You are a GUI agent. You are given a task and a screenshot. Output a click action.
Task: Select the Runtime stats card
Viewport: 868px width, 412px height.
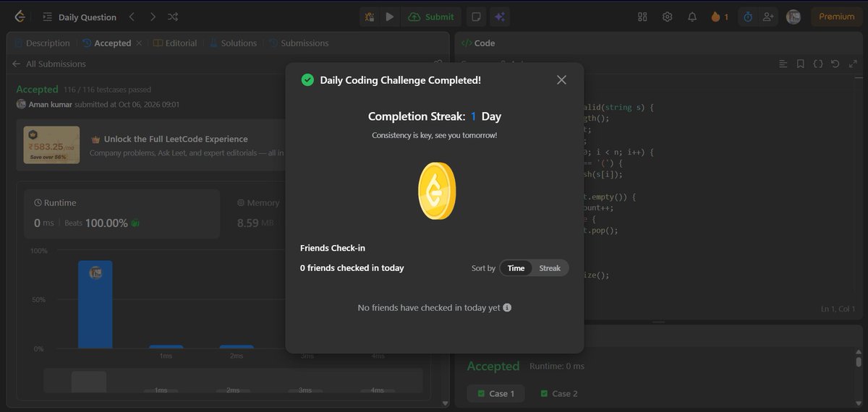(x=122, y=214)
